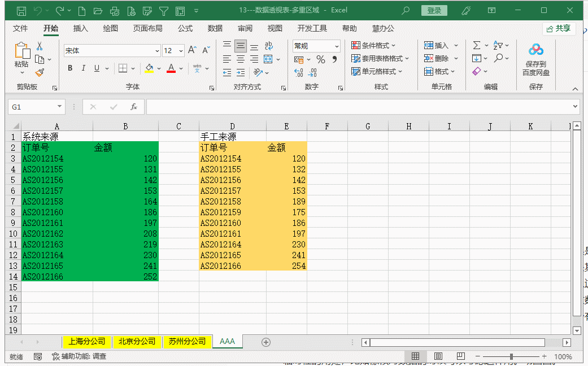
Task: Add a new sheet with plus icon
Action: pos(266,342)
